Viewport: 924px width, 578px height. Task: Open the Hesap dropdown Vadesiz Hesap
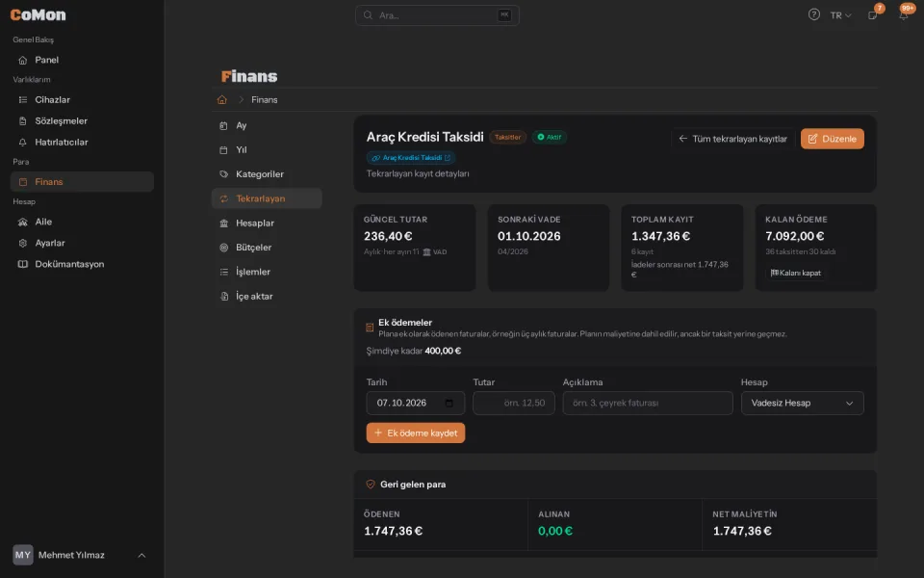coord(802,403)
